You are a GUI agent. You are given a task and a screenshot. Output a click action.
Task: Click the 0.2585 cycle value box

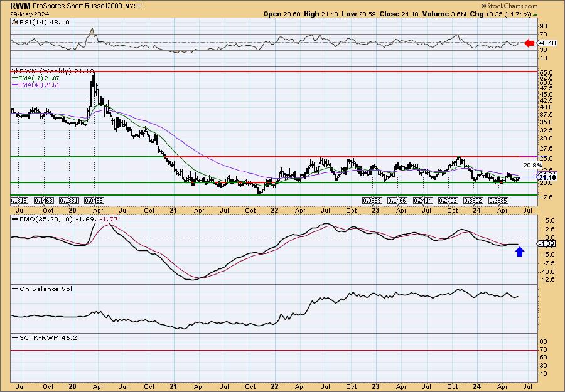pyautogui.click(x=498, y=200)
